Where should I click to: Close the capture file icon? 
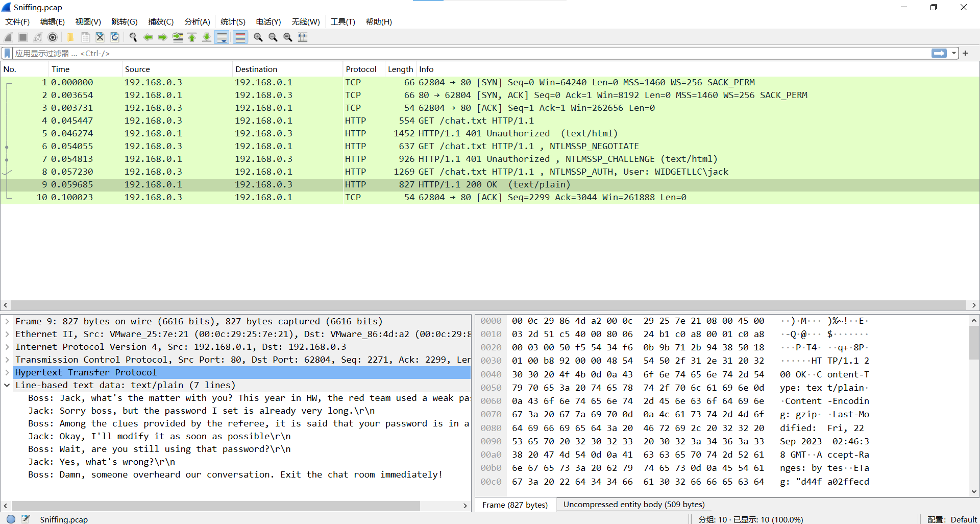[x=100, y=37]
